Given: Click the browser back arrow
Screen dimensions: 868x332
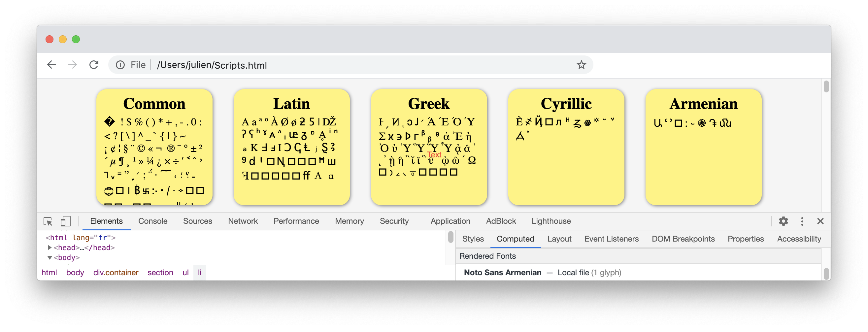Looking at the screenshot, I should click(51, 65).
